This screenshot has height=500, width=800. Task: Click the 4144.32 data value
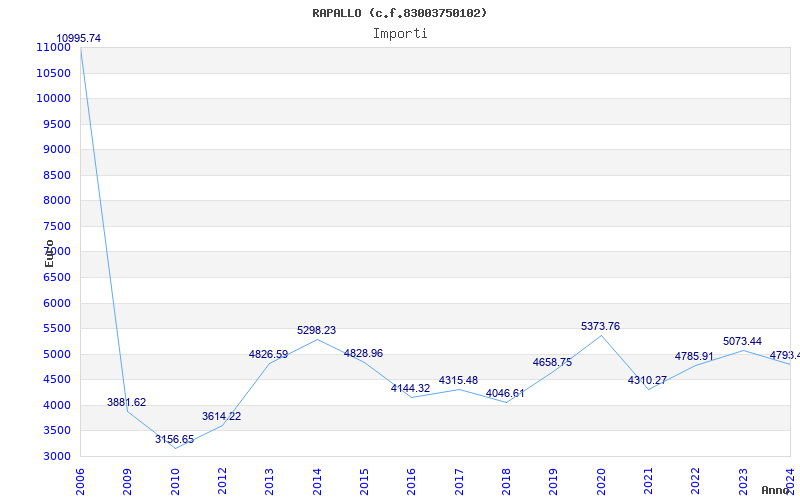point(410,388)
